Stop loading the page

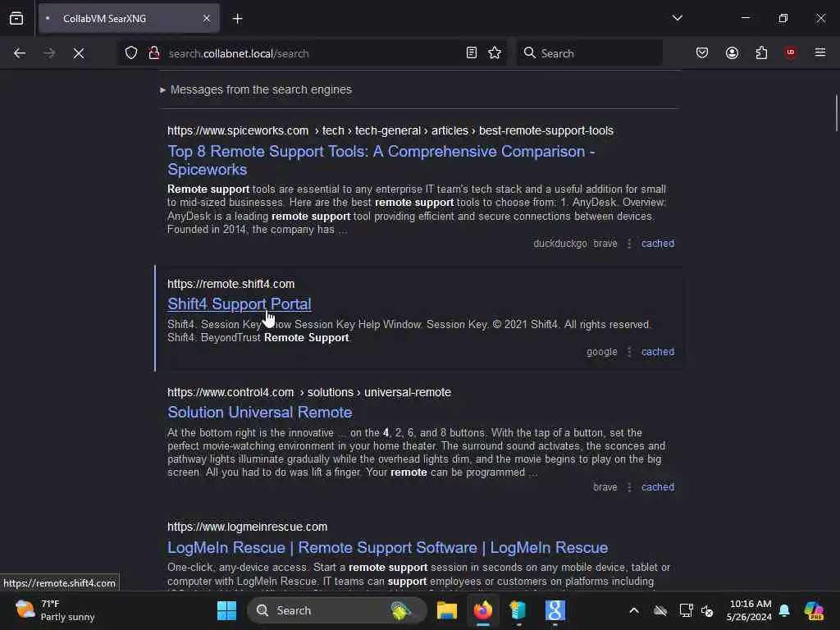[x=78, y=53]
